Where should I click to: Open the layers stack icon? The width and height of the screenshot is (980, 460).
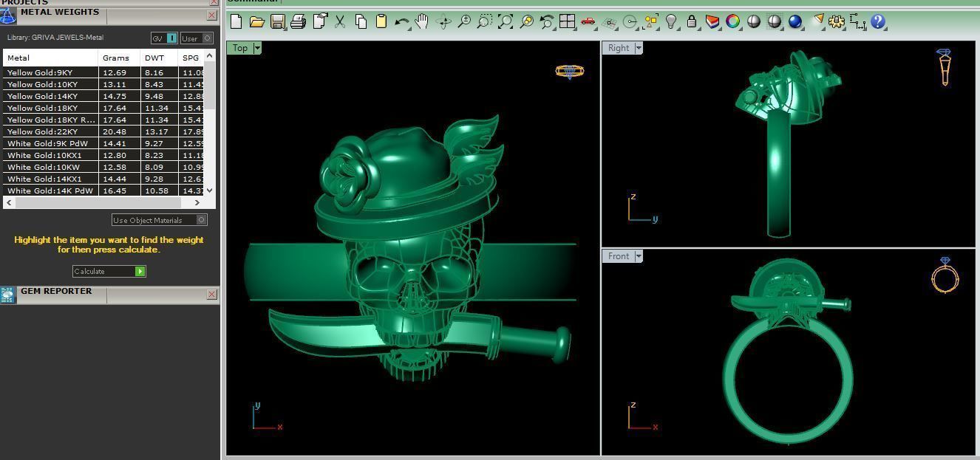712,21
